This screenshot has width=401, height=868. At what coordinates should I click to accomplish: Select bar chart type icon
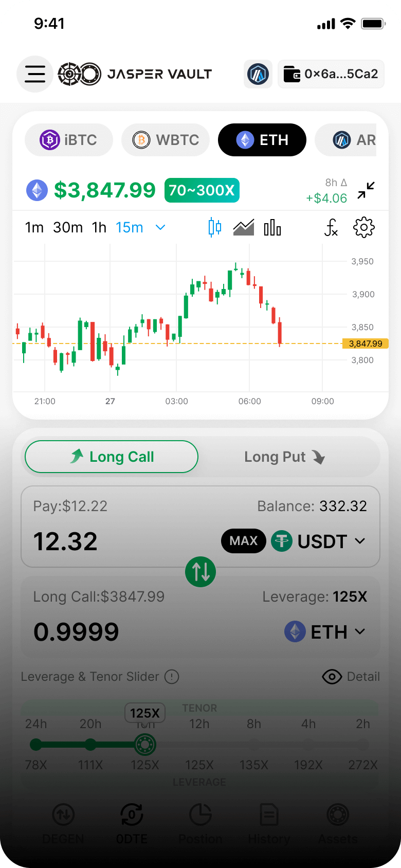coord(272,227)
